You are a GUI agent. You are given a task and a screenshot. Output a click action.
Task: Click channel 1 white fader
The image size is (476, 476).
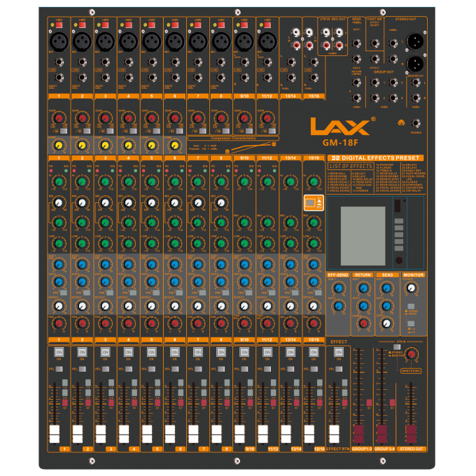click(55, 434)
